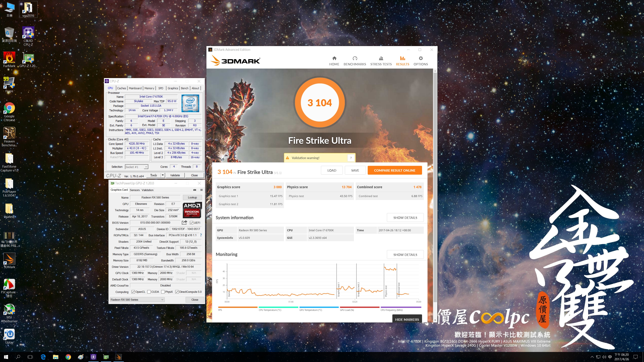This screenshot has height=362, width=644.
Task: Click the GPU Clock 1360 MHz field in GPU-Z
Action: pyautogui.click(x=138, y=273)
